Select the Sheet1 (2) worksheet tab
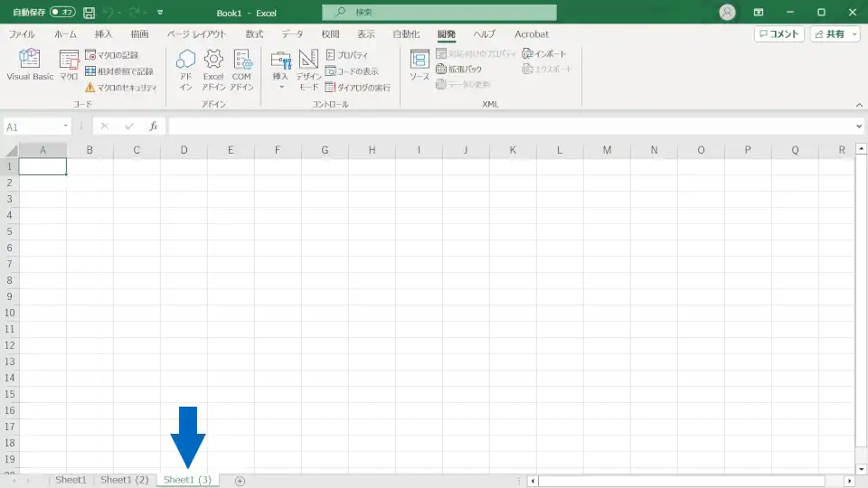 [125, 480]
